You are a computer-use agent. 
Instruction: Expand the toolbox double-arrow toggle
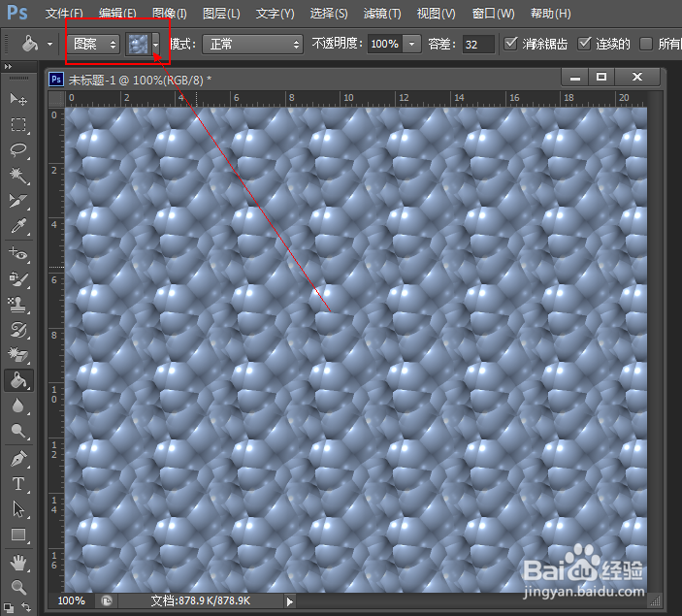pyautogui.click(x=8, y=67)
